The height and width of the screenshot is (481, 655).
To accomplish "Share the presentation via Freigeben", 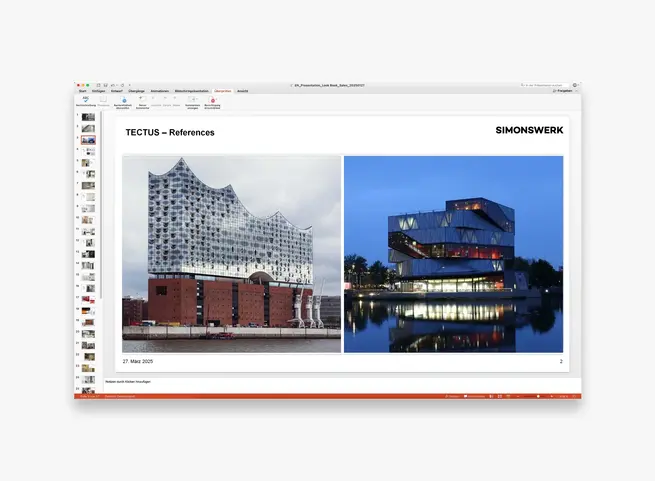I will coord(563,91).
